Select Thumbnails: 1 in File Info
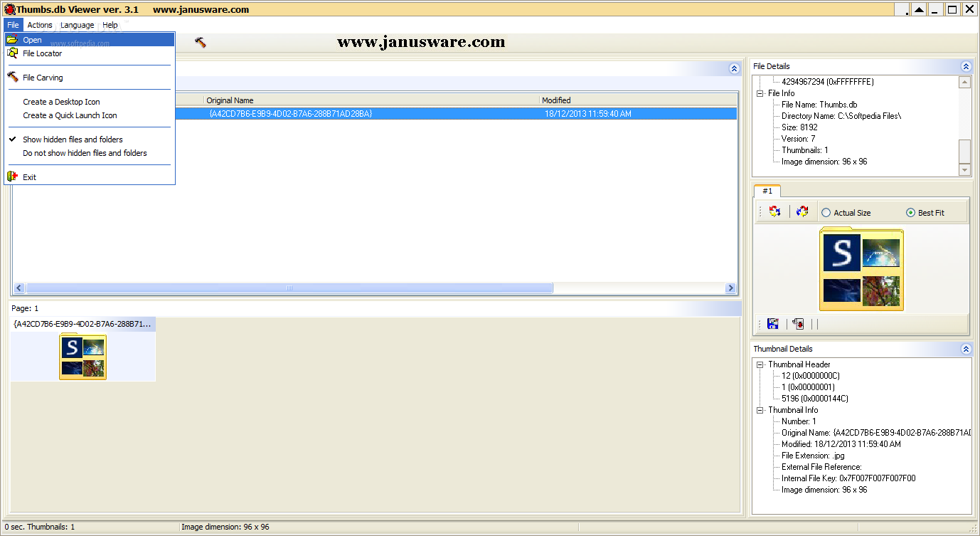The width and height of the screenshot is (980, 536). [805, 150]
